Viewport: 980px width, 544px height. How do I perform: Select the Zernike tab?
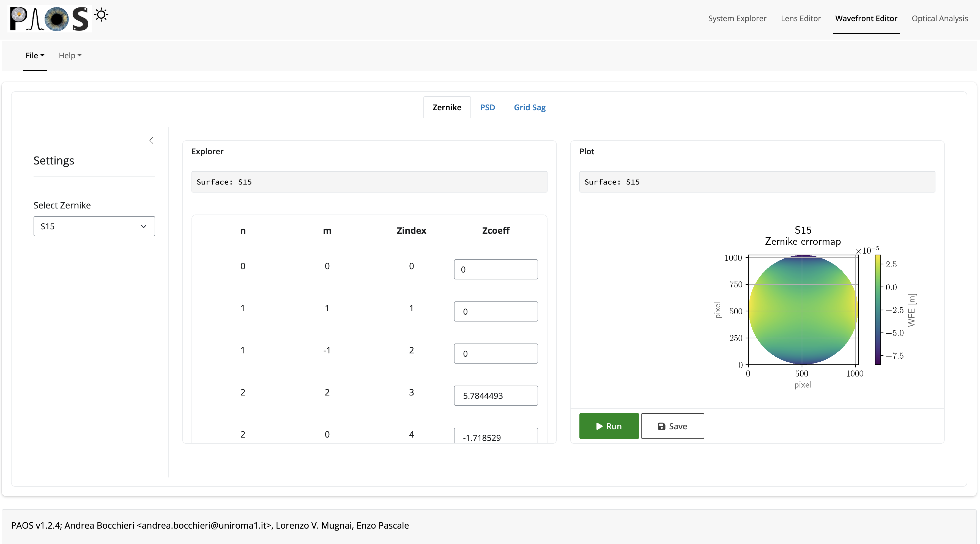click(447, 107)
